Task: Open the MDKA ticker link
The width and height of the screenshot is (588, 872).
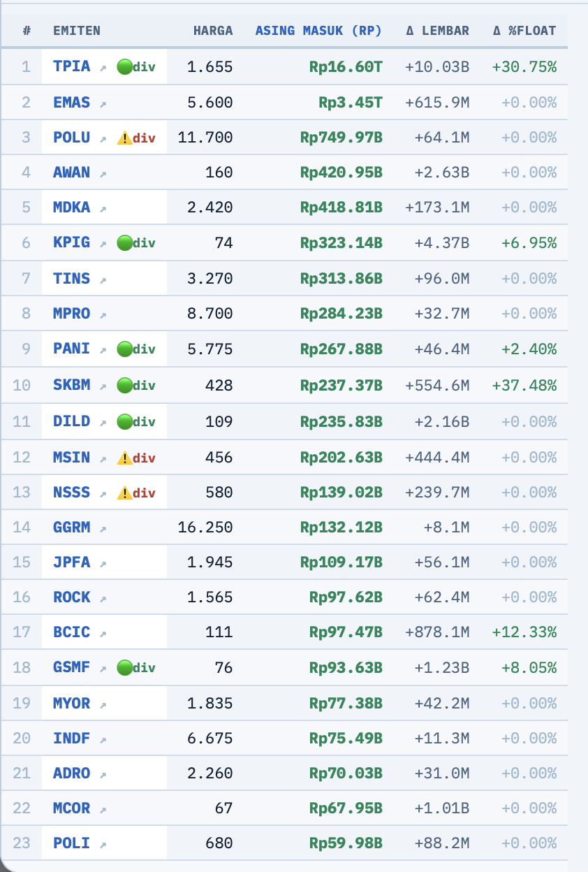Action: [x=72, y=207]
